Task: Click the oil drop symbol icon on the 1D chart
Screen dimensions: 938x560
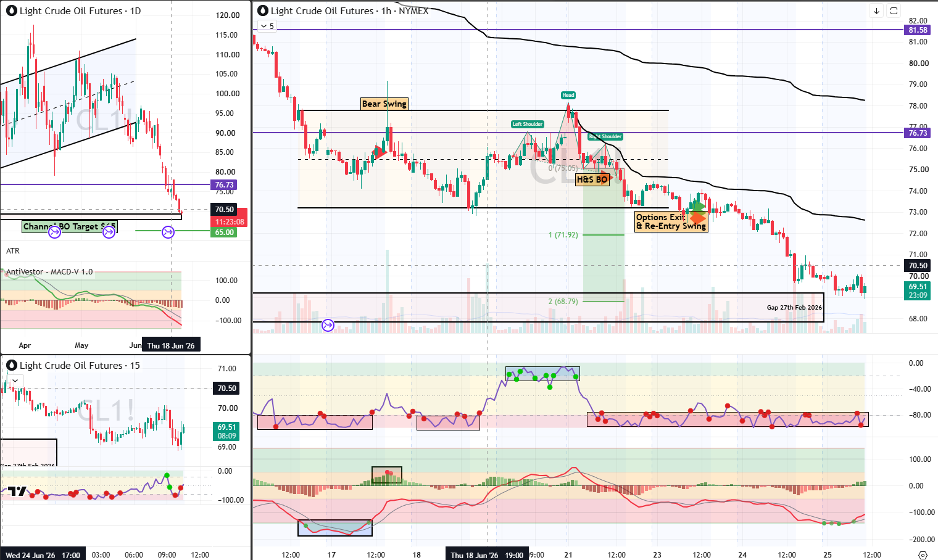Action: 11,10
